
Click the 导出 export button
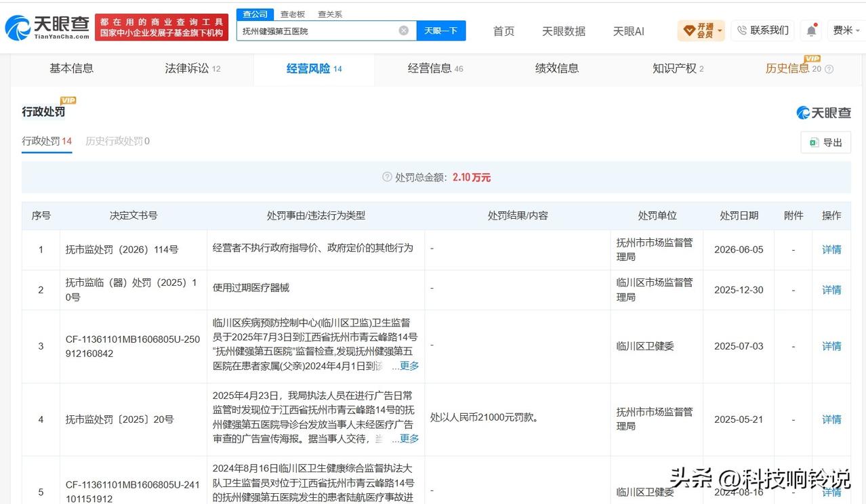825,142
